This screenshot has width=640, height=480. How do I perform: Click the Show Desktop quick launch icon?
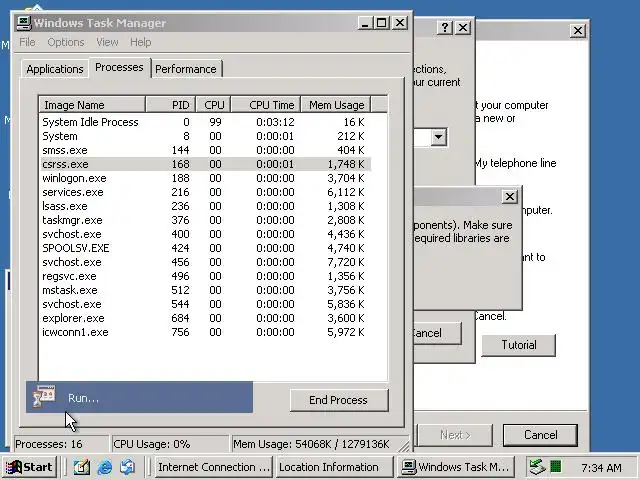click(81, 467)
